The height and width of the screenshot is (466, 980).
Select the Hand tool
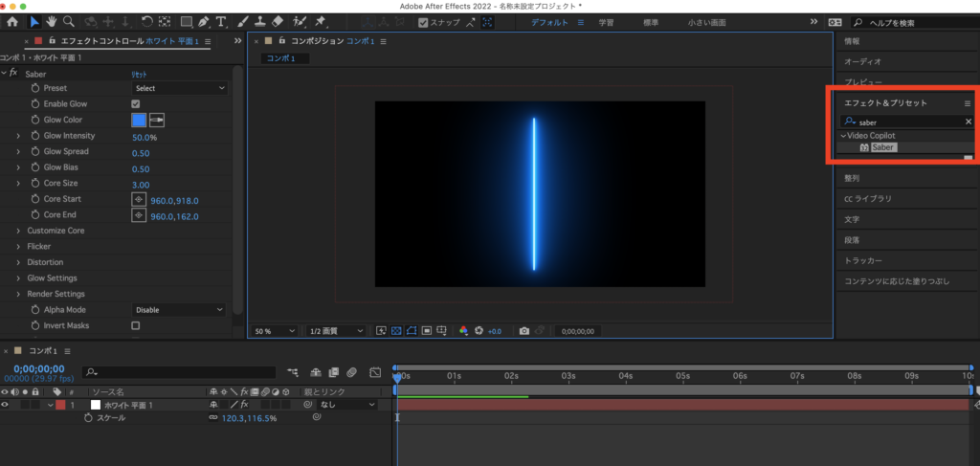click(52, 21)
